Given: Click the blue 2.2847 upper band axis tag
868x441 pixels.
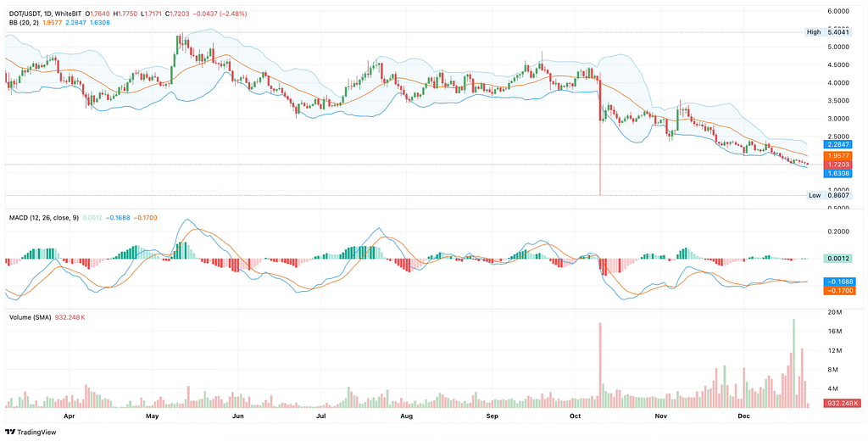Looking at the screenshot, I should 838,144.
